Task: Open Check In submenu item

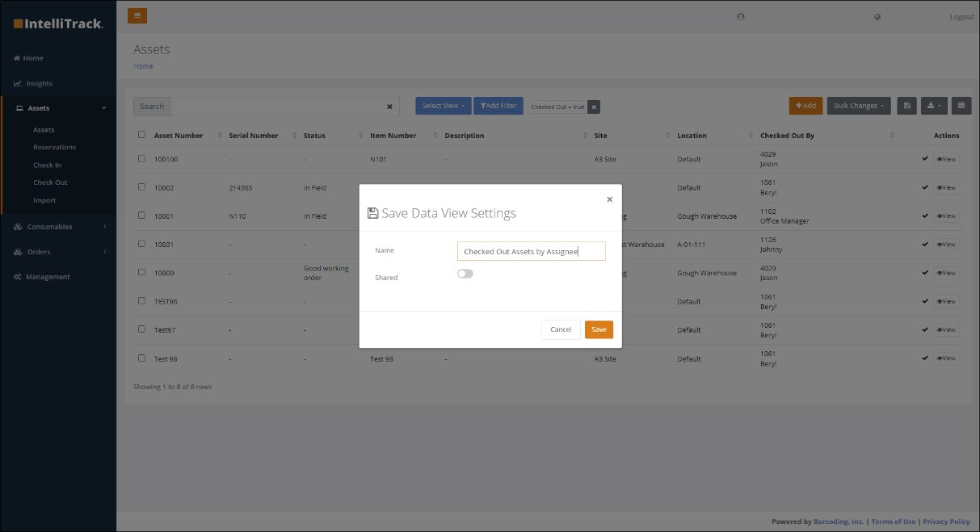Action: 47,165
